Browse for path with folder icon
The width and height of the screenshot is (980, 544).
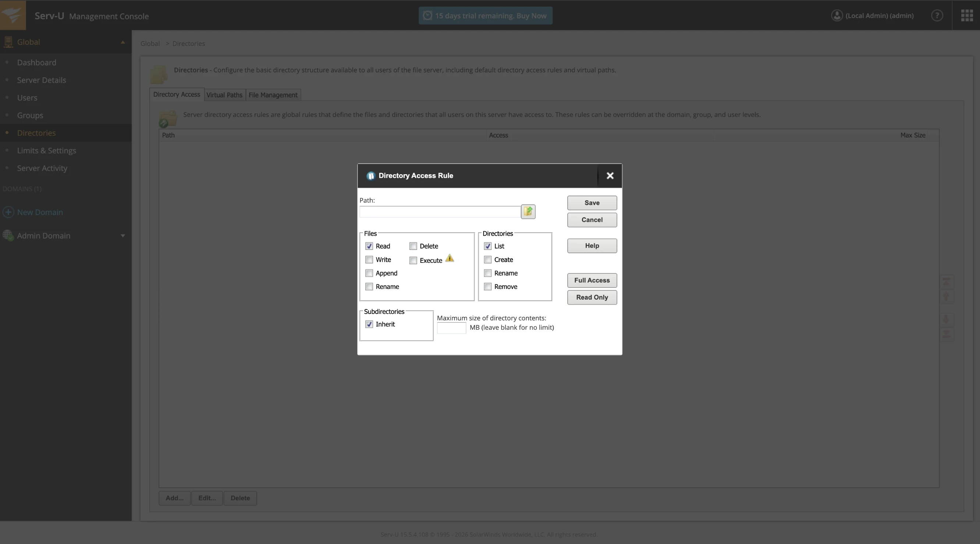click(528, 211)
